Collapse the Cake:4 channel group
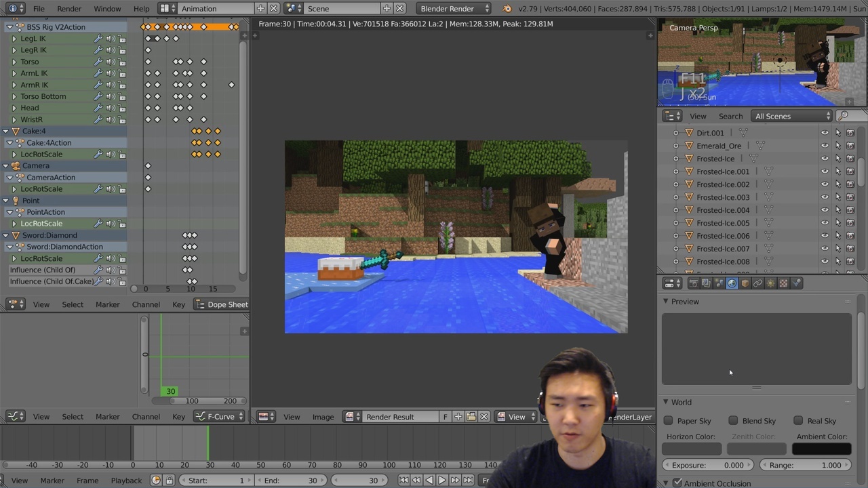The height and width of the screenshot is (488, 868). 6,131
